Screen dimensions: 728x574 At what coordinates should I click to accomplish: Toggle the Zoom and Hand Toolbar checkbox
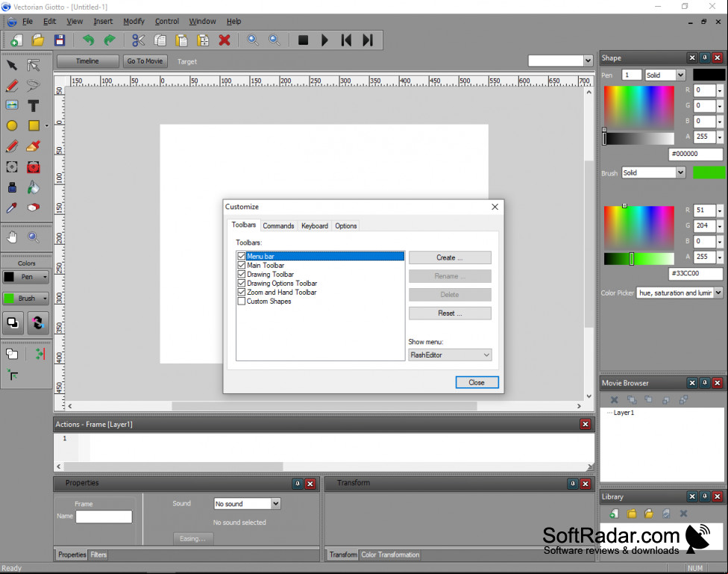pos(242,293)
